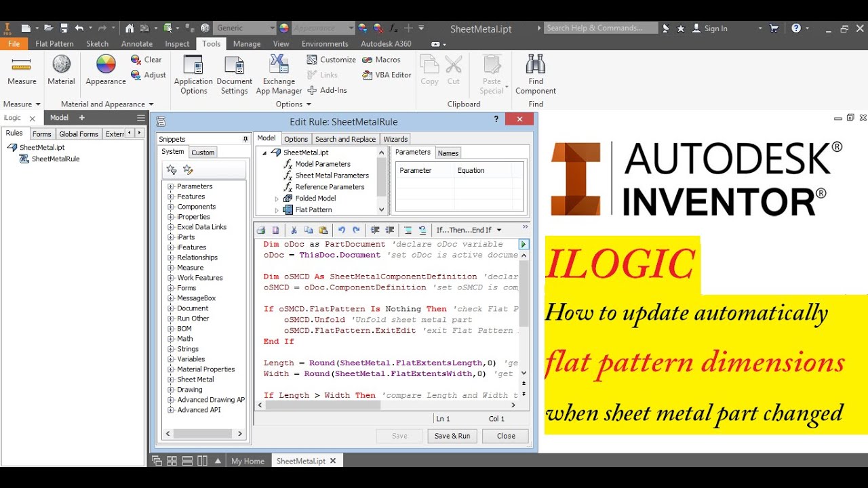The width and height of the screenshot is (868, 488).
Task: Open the Customize dialog
Action: point(332,60)
